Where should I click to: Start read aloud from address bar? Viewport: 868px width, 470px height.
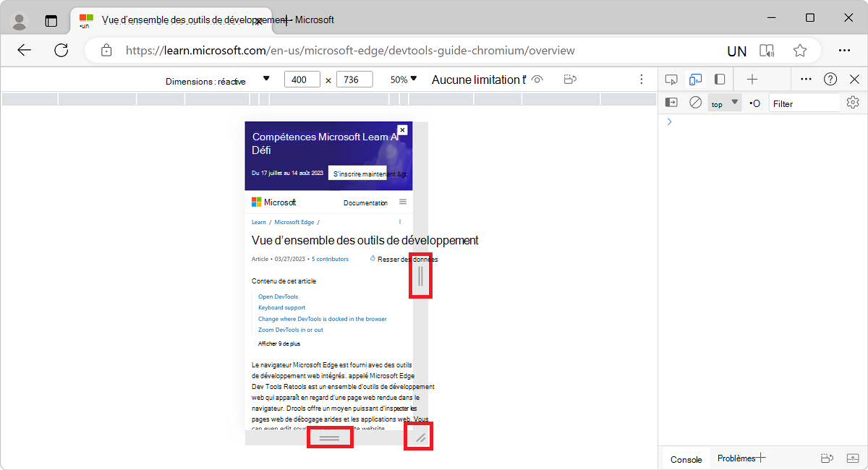pos(767,51)
